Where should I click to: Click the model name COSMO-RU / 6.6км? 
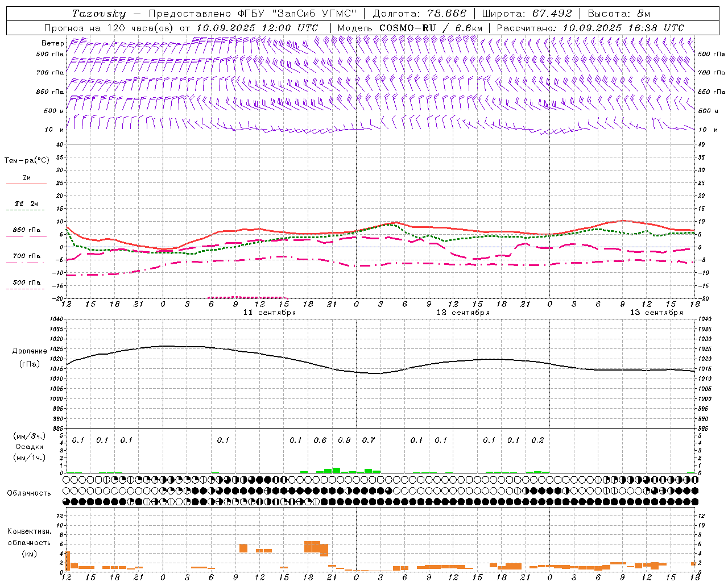pyautogui.click(x=431, y=28)
